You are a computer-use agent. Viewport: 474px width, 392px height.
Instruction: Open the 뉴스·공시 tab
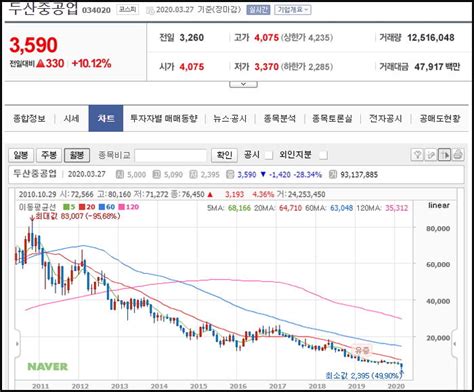click(230, 118)
